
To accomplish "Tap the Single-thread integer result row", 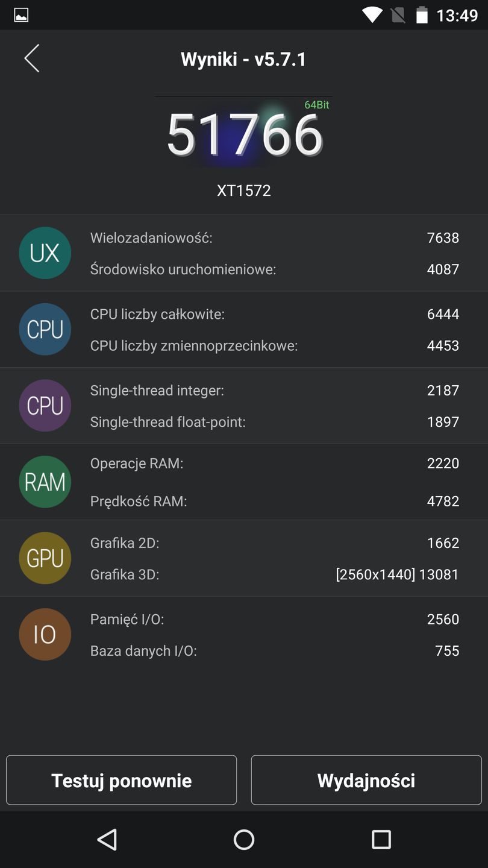I will [x=274, y=391].
